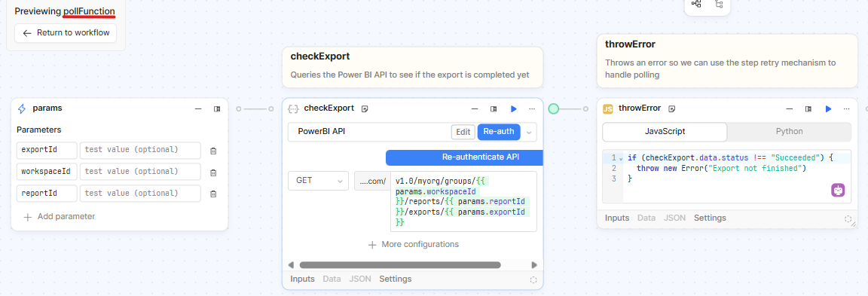The width and height of the screenshot is (868, 296).
Task: Delete the exportId parameter via trash icon
Action: 213,151
